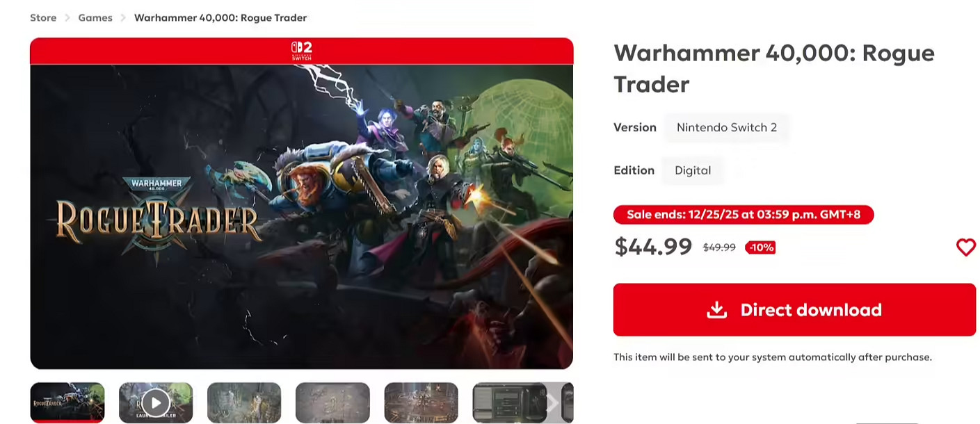
Task: Go to the Store breadcrumb link
Action: [43, 17]
